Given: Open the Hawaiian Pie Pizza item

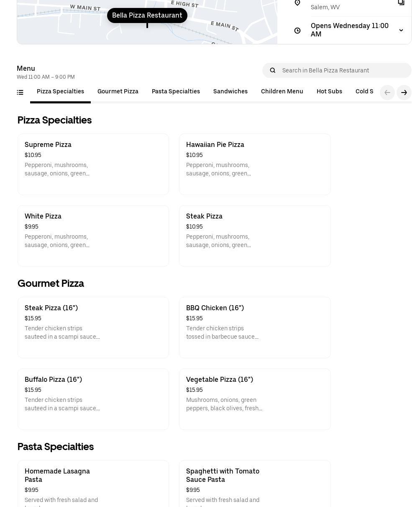Looking at the screenshot, I should coord(255,165).
